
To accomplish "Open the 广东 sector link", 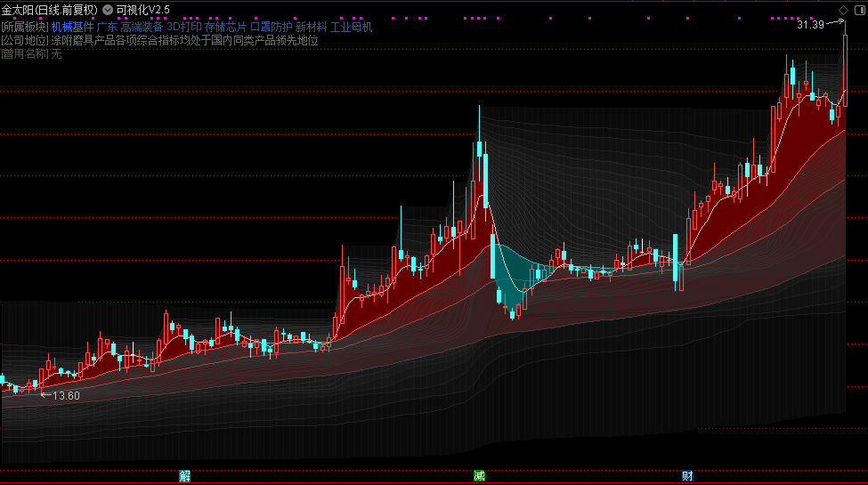I will point(107,27).
